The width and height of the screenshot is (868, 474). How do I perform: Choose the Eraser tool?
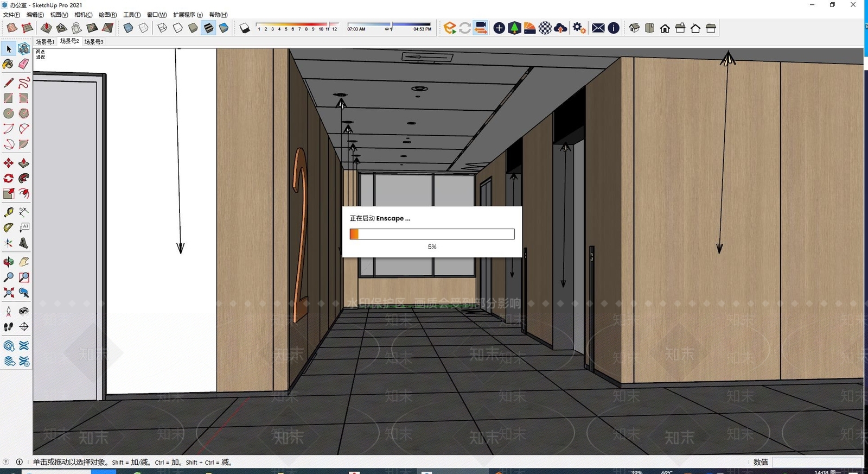tap(24, 64)
